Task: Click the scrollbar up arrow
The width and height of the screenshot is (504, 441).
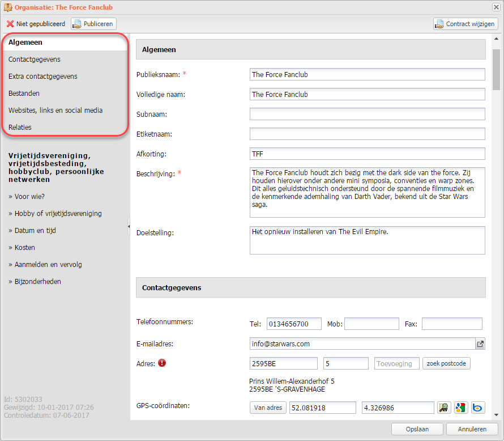Action: 496,39
